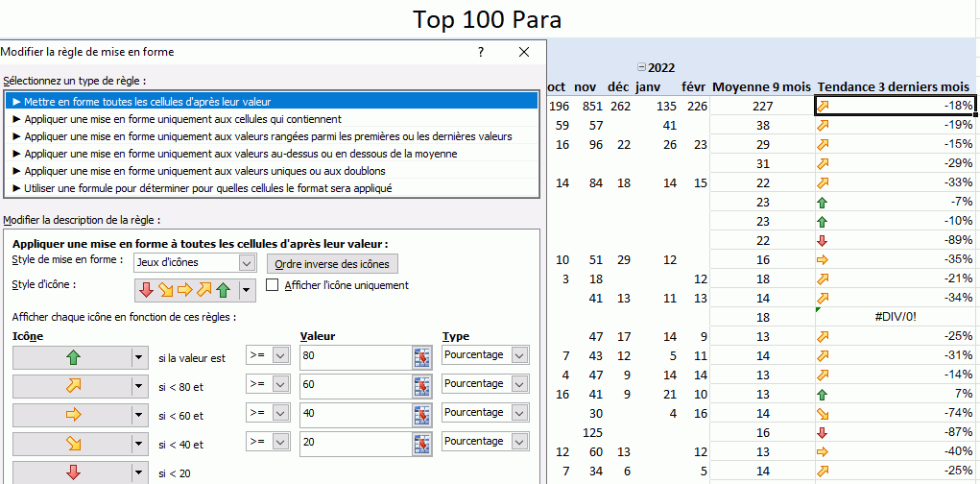Click the value field containing 80
The width and height of the screenshot is (980, 484).
353,357
